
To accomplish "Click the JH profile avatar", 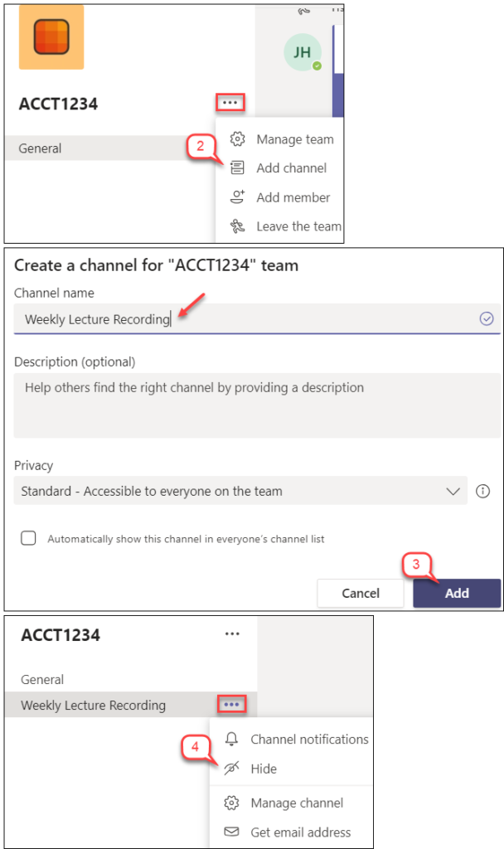I will click(303, 52).
